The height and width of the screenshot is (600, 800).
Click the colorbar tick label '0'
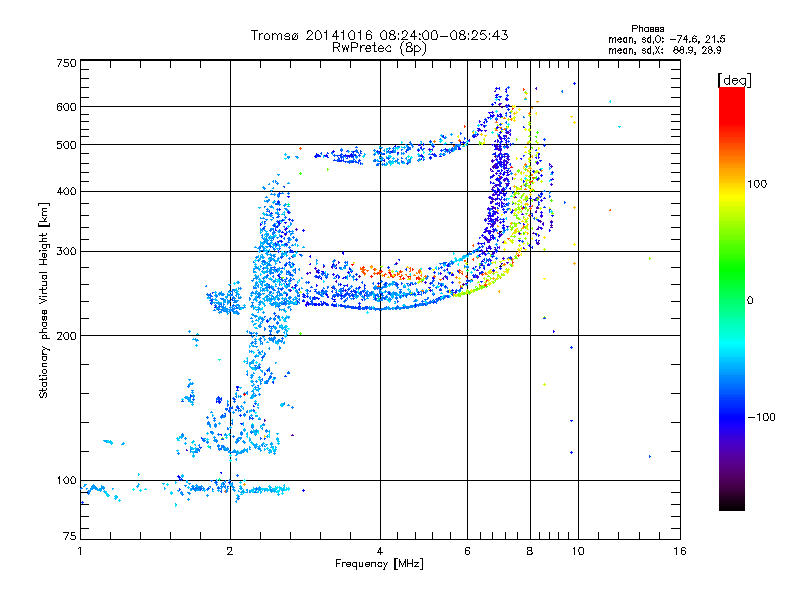pyautogui.click(x=750, y=301)
